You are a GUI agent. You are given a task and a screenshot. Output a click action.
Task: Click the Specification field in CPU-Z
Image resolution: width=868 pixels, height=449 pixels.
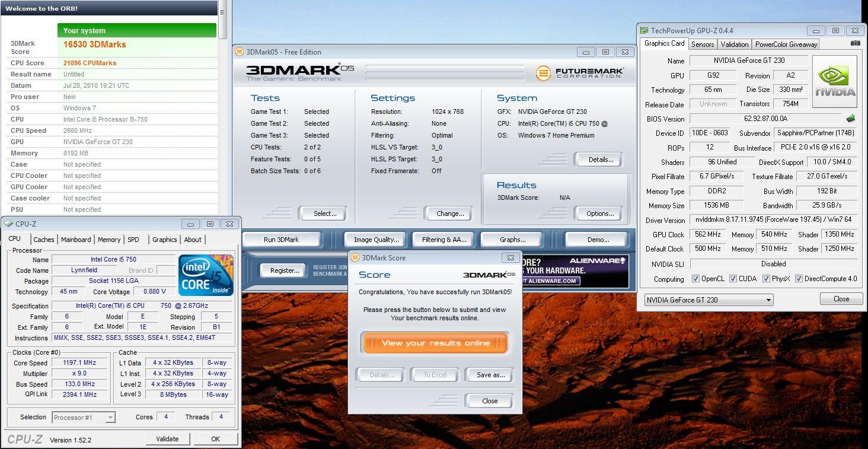pos(143,306)
